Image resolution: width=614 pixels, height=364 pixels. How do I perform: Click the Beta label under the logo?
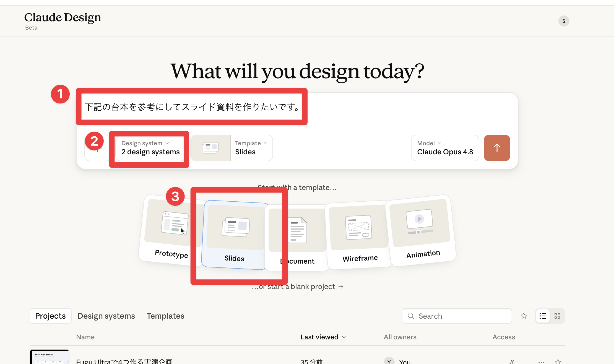[31, 28]
